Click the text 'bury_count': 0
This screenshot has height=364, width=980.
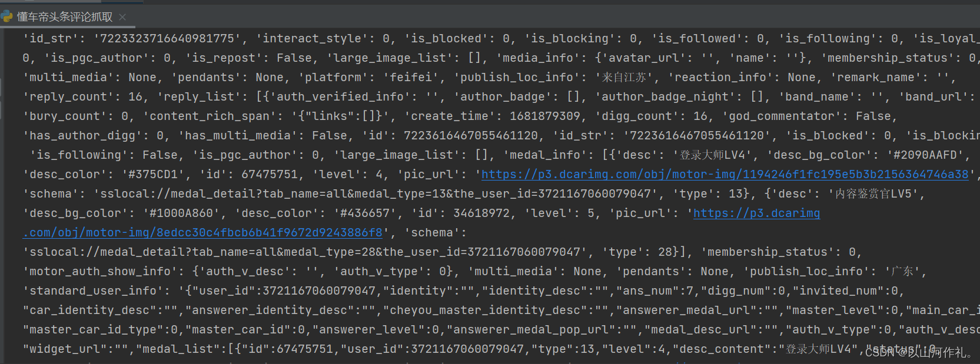(75, 116)
